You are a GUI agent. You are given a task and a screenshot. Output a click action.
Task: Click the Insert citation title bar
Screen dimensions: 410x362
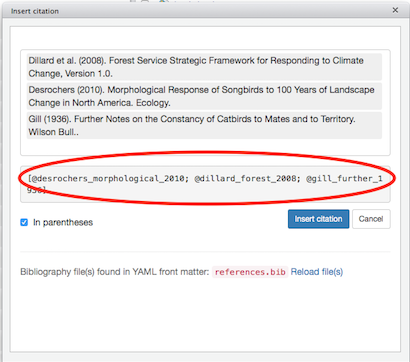(200, 11)
